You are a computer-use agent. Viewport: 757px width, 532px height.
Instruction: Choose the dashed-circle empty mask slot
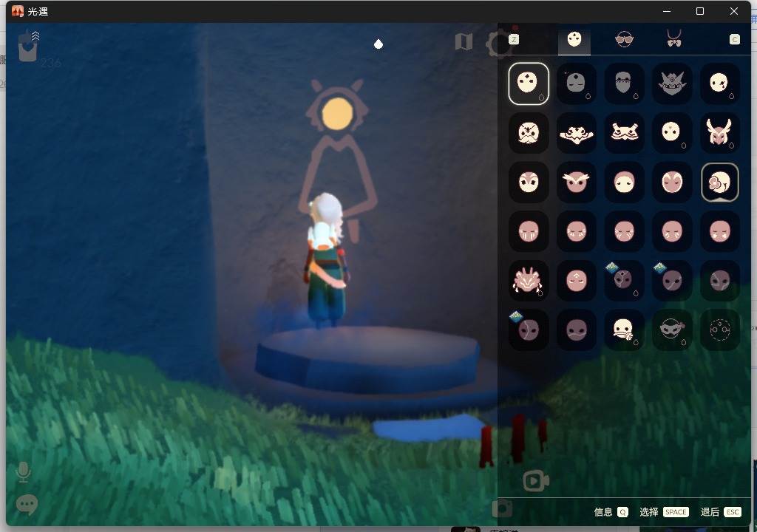[x=719, y=331]
